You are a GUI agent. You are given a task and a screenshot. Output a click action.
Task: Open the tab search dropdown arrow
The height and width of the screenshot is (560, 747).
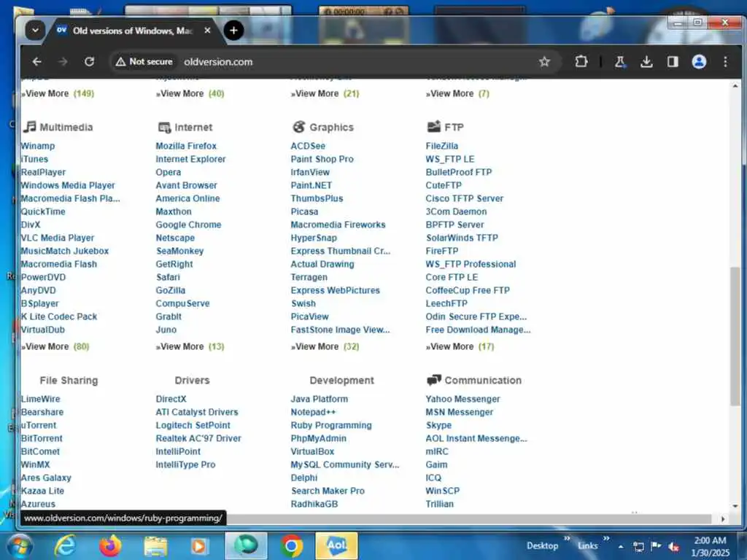tap(35, 31)
